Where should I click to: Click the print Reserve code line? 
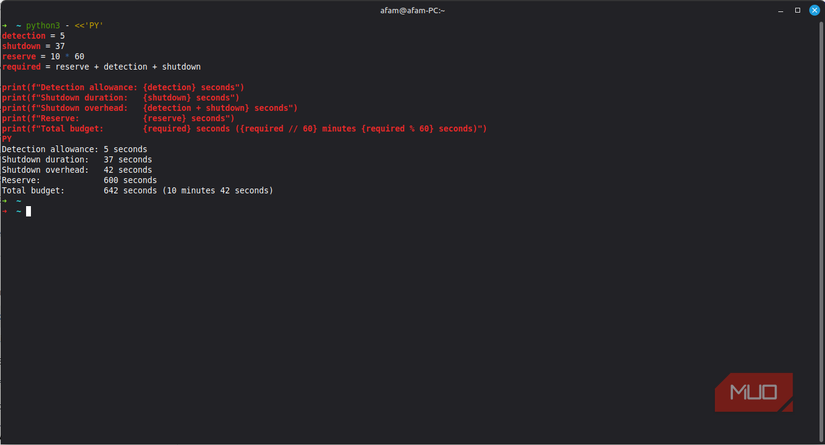tap(118, 118)
